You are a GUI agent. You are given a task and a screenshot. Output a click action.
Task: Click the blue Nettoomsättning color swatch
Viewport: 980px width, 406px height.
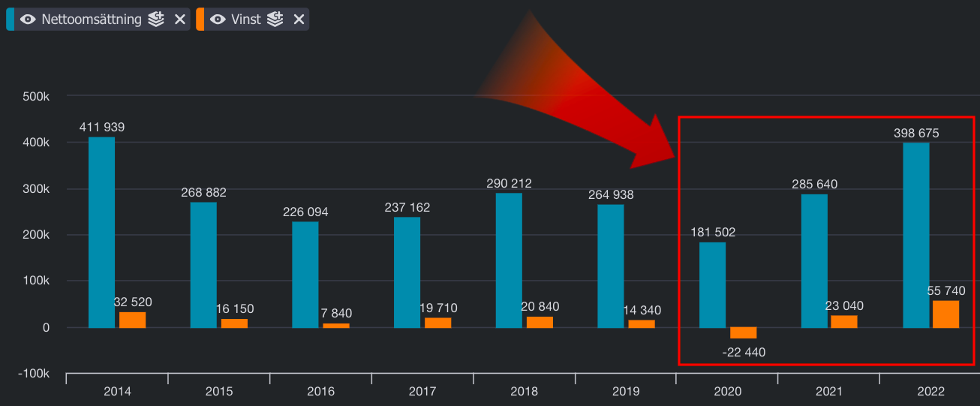[x=10, y=20]
